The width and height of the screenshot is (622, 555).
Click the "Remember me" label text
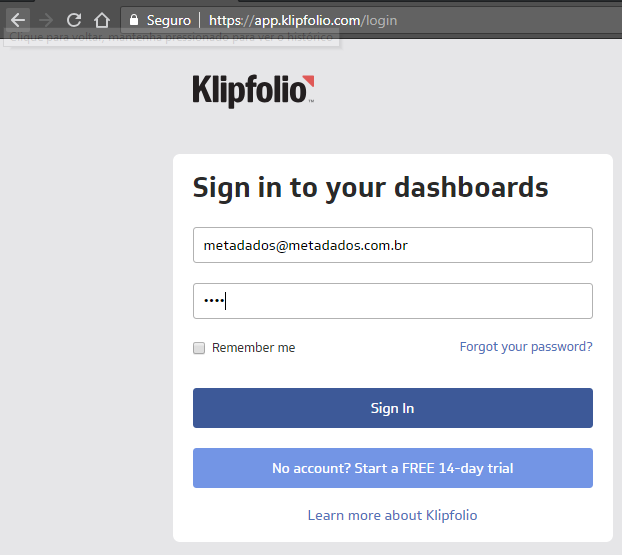coord(253,348)
